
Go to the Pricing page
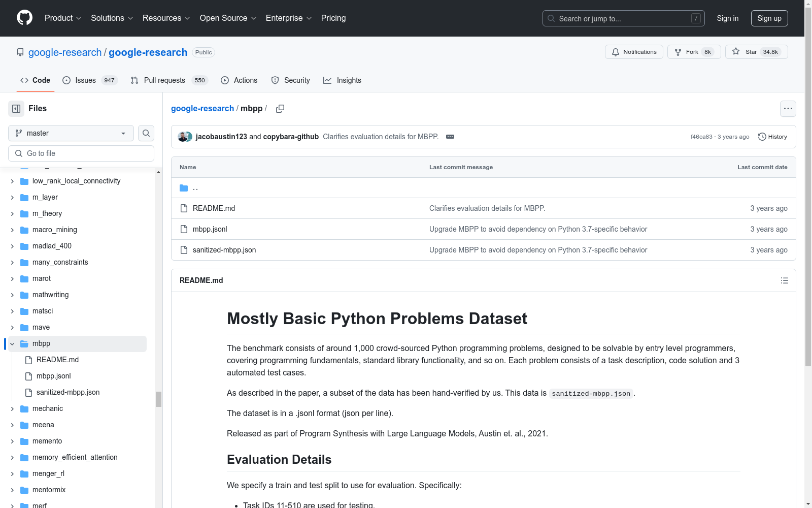pyautogui.click(x=333, y=18)
